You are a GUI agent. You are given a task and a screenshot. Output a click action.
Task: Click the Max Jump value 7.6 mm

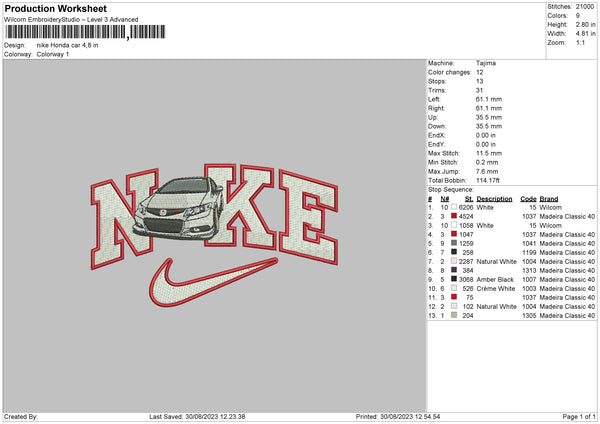tap(487, 171)
